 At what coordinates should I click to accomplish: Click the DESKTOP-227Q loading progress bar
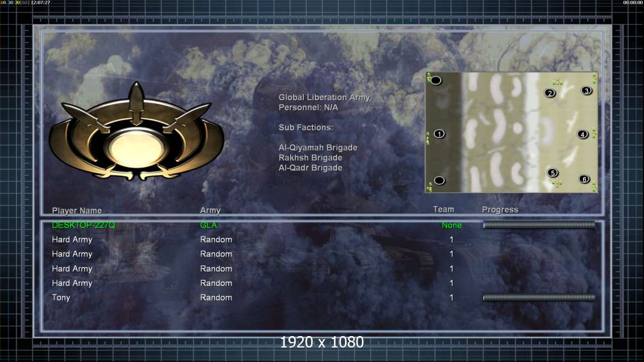coord(539,224)
